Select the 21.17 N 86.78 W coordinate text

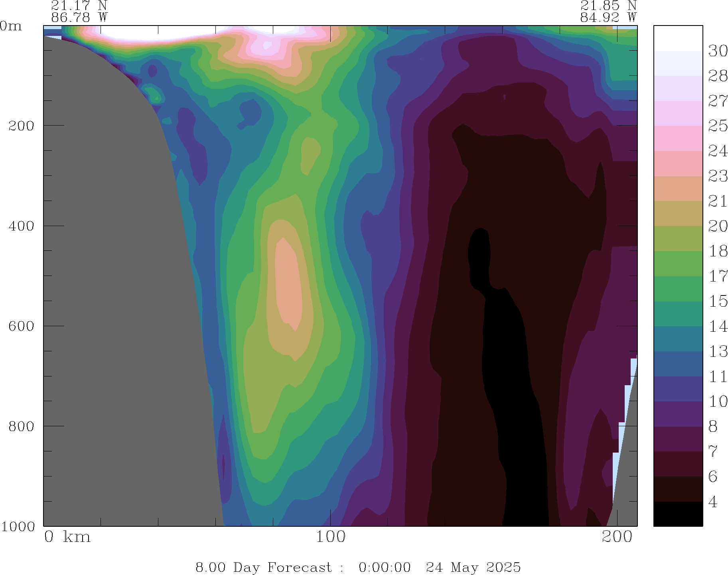tap(79, 11)
